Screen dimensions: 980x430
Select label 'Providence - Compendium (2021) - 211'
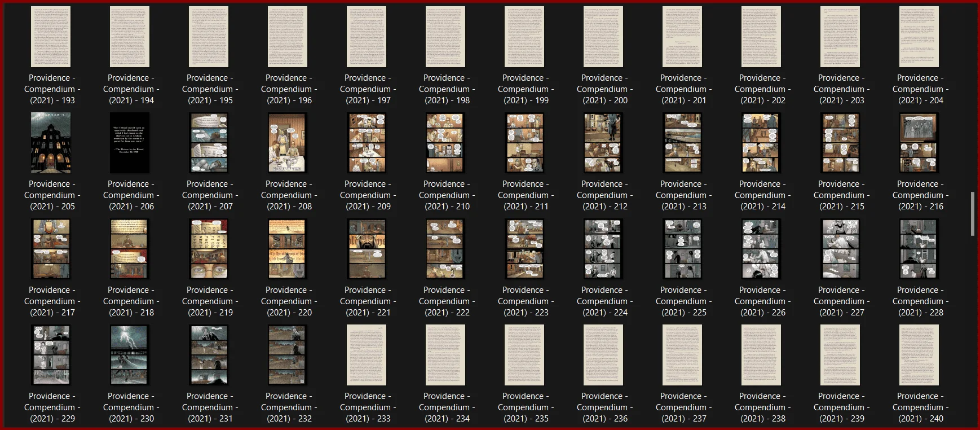point(526,195)
